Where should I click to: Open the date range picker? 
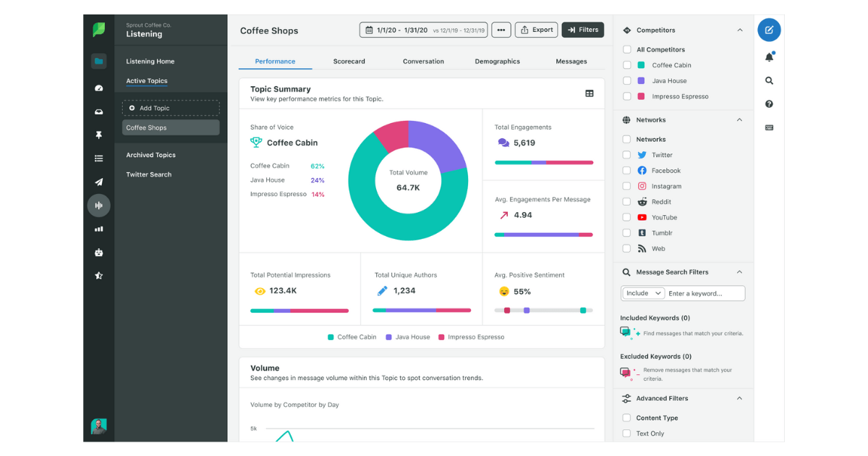click(423, 30)
